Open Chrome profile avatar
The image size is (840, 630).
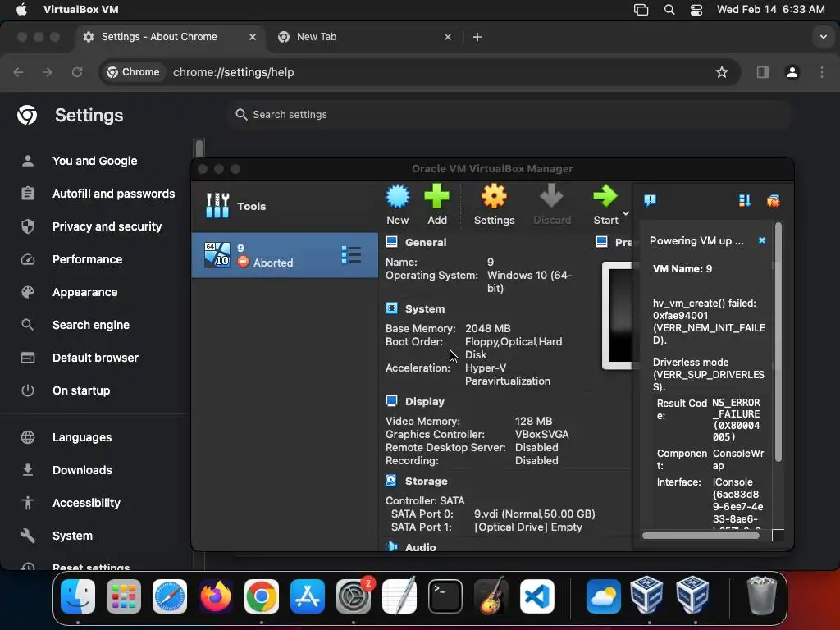coord(792,72)
